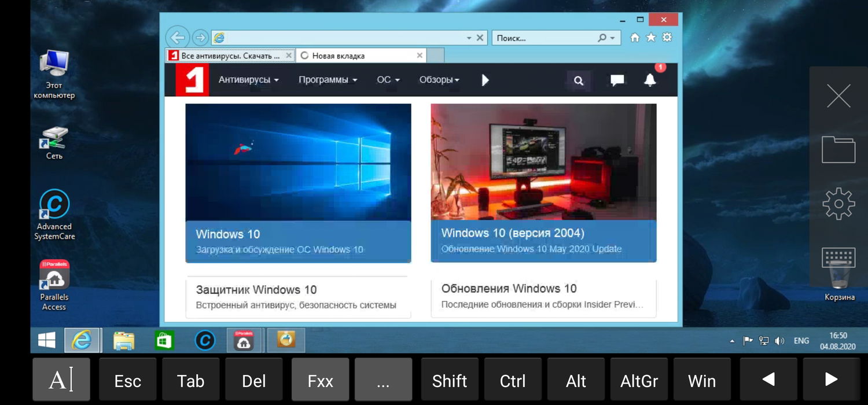
Task: Click the network tray icon
Action: (x=764, y=341)
